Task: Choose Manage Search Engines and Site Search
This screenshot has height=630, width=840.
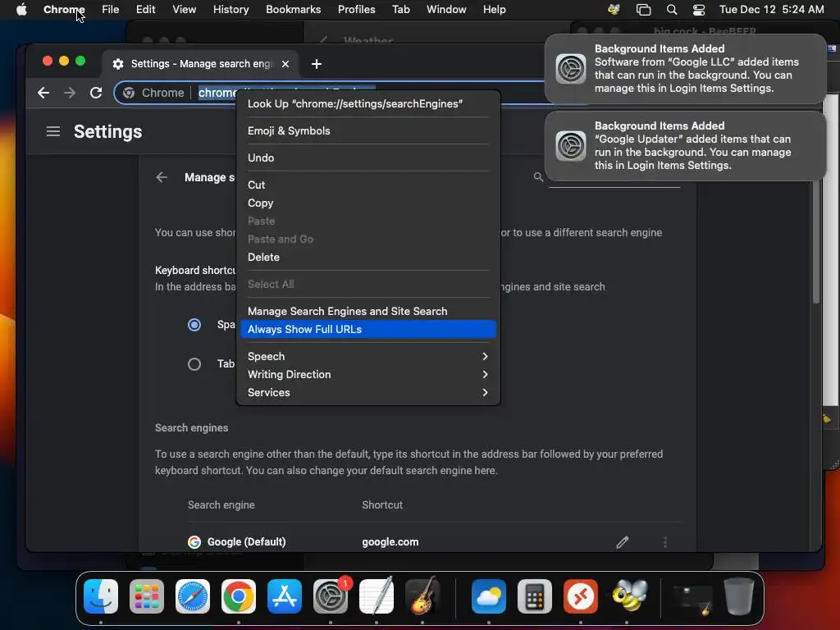Action: click(x=368, y=311)
